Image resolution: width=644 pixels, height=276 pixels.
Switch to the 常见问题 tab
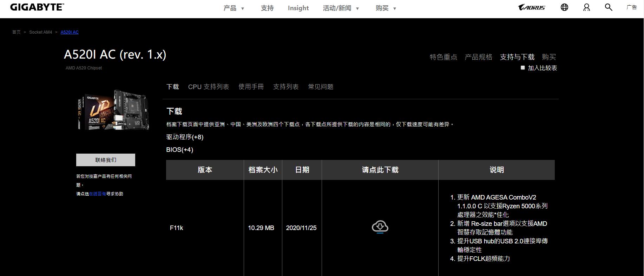pyautogui.click(x=321, y=87)
